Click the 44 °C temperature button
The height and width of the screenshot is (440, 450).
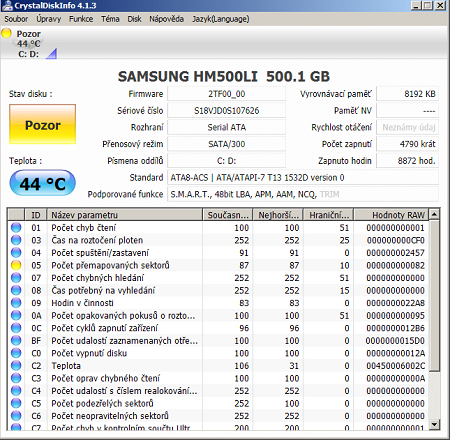[x=42, y=183]
